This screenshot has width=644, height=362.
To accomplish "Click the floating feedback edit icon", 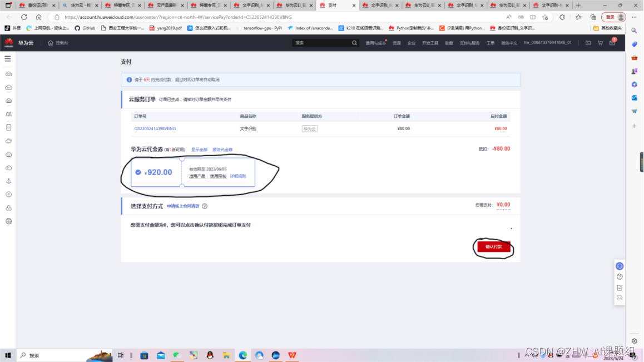I will click(620, 287).
